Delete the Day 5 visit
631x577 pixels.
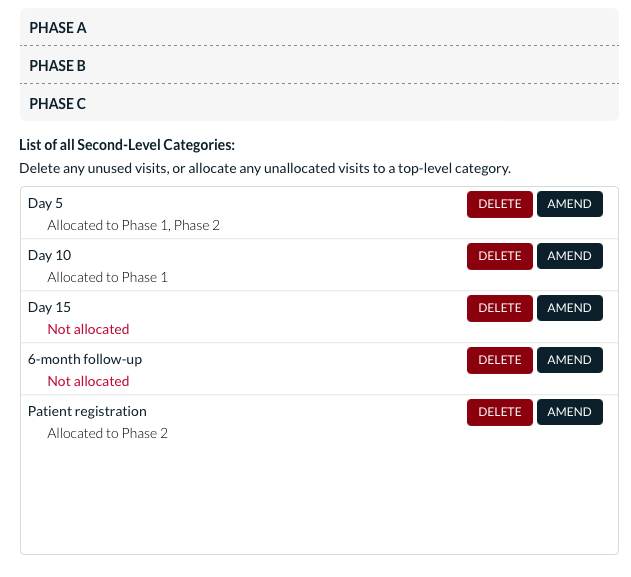click(x=499, y=204)
